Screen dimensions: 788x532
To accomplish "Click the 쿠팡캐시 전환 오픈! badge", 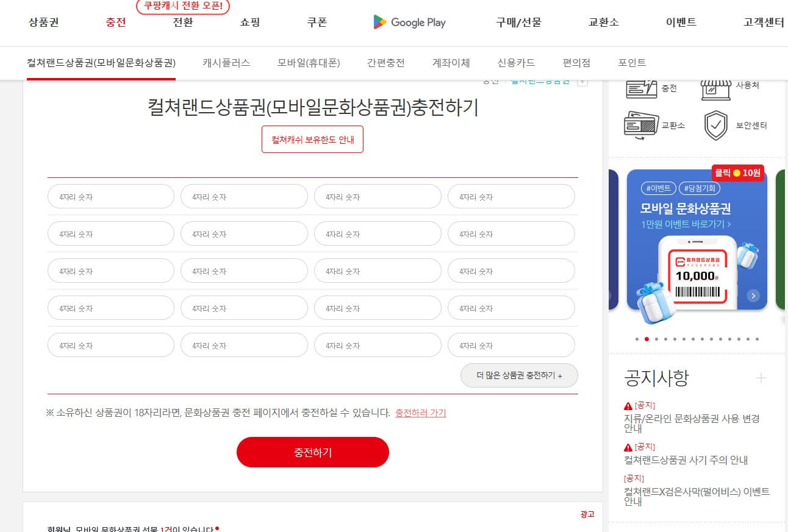I will coord(183,7).
